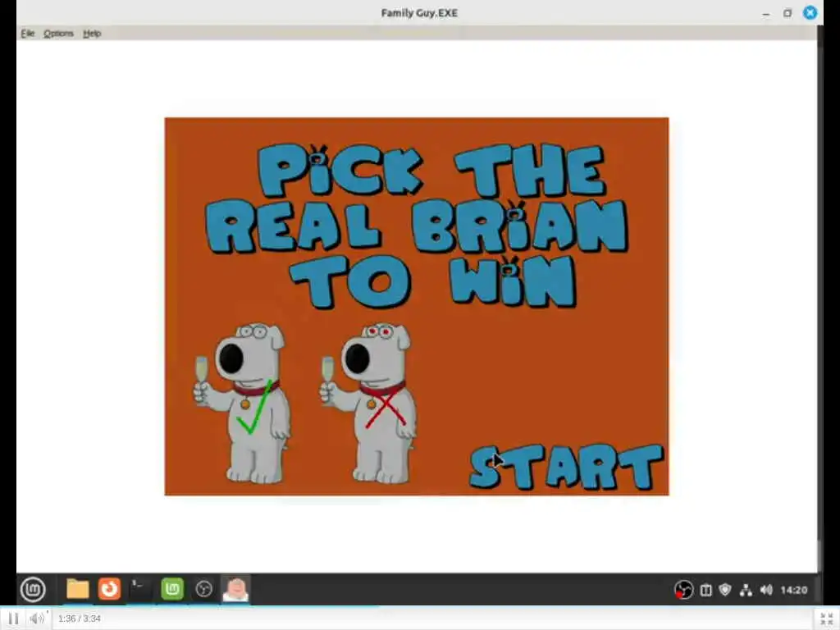
Task: Maximize the Family Guy.EXE window
Action: coord(787,13)
